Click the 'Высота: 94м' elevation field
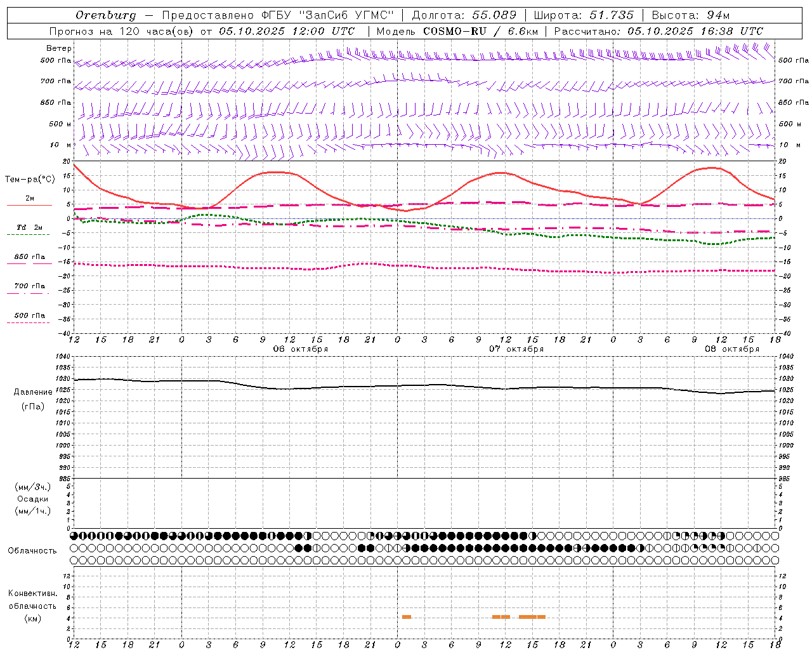The height and width of the screenshot is (650, 812). point(691,15)
